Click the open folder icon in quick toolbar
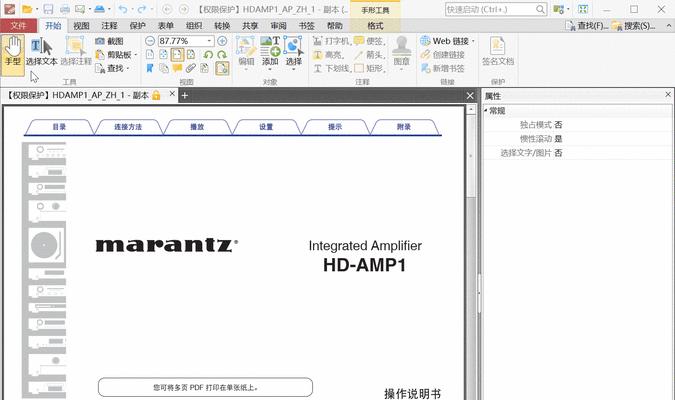675x400 pixels. coord(27,9)
